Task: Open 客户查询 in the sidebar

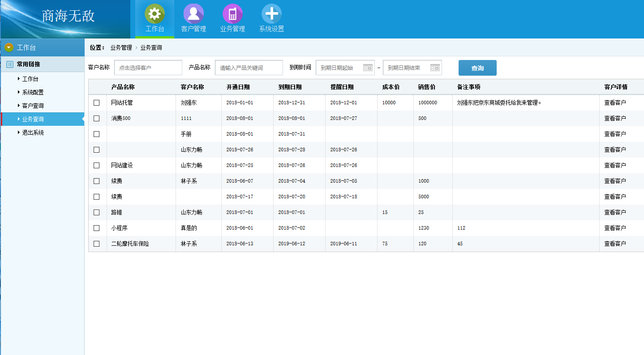Action: [33, 106]
